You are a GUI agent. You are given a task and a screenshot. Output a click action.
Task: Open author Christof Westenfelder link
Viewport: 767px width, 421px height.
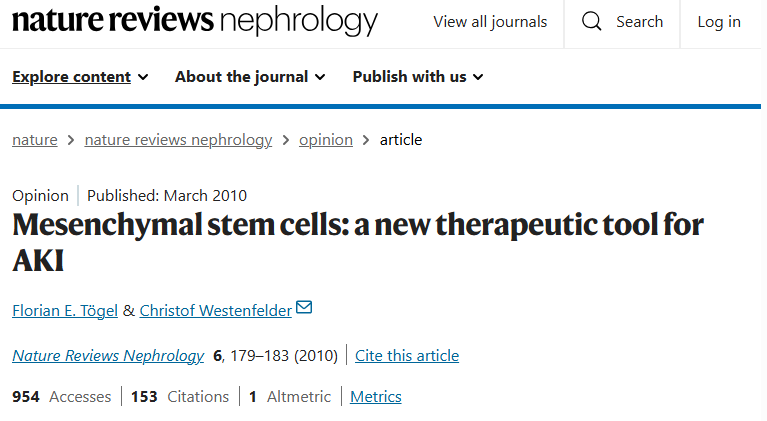click(215, 310)
